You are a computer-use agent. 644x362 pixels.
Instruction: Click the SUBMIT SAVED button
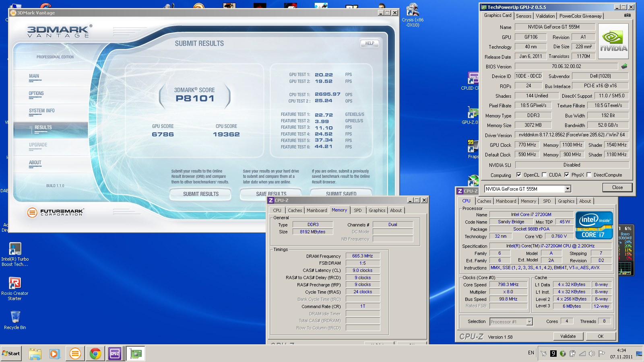341,193
